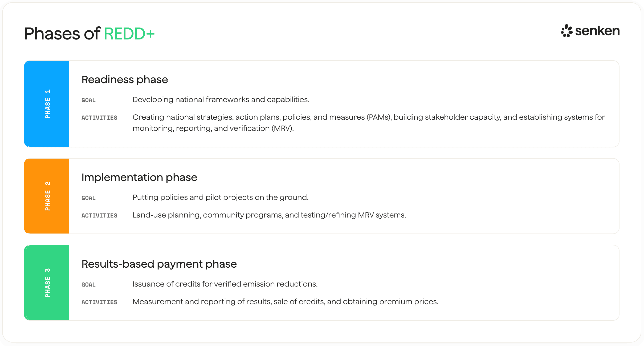Click 'Developing national frameworks and capabilities' text
The height and width of the screenshot is (346, 644).
(221, 100)
